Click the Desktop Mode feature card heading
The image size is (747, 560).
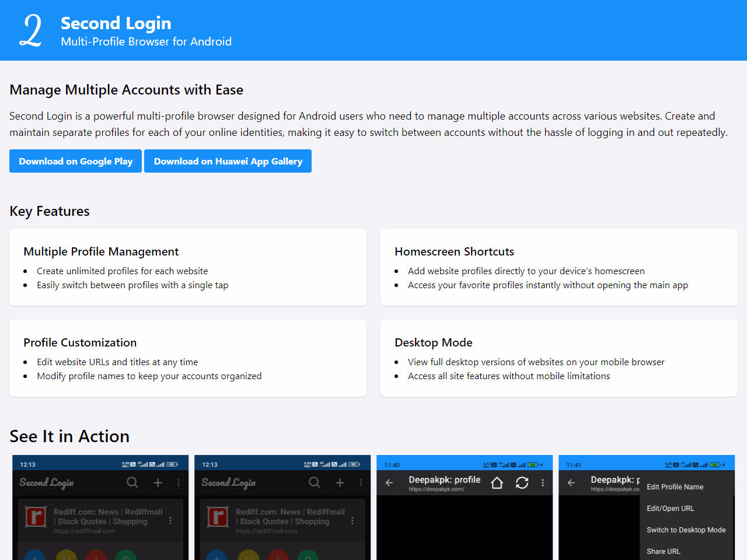tap(433, 342)
